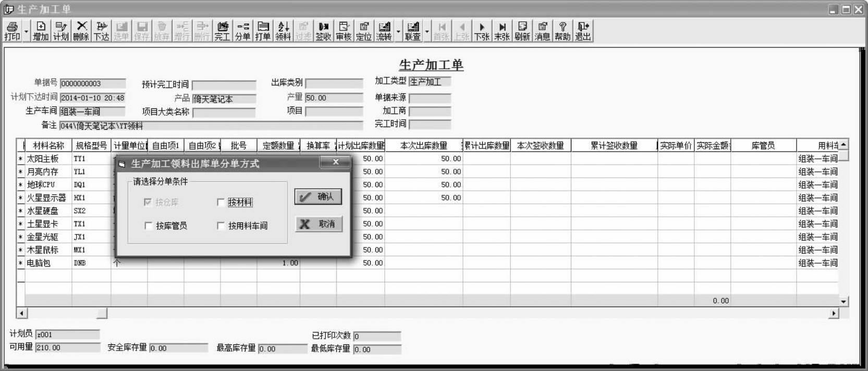
Task: Enable the 按库管员 checkbox
Action: [x=148, y=226]
